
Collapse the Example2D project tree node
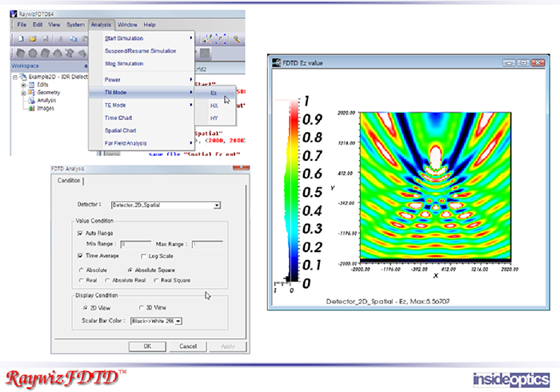coord(15,77)
